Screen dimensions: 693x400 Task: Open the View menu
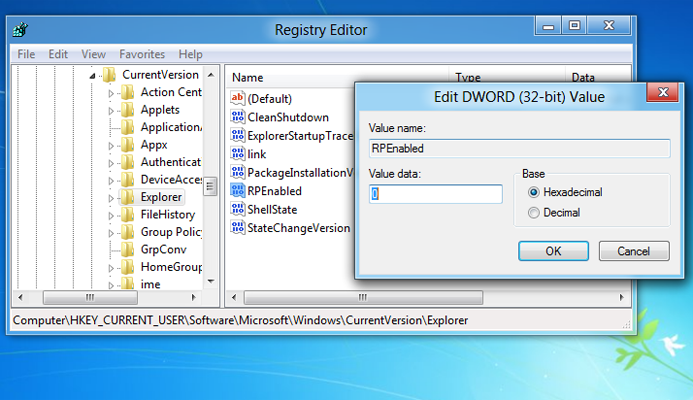click(93, 54)
